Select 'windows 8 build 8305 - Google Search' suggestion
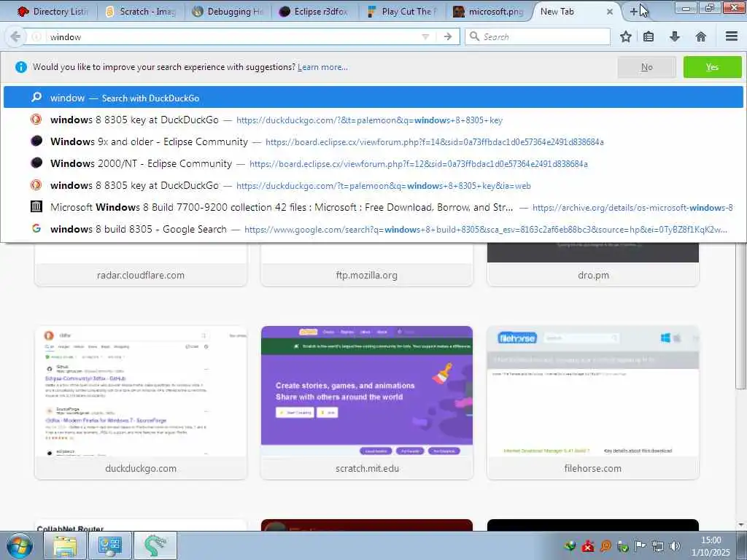Viewport: 747px width, 560px height. [373, 229]
